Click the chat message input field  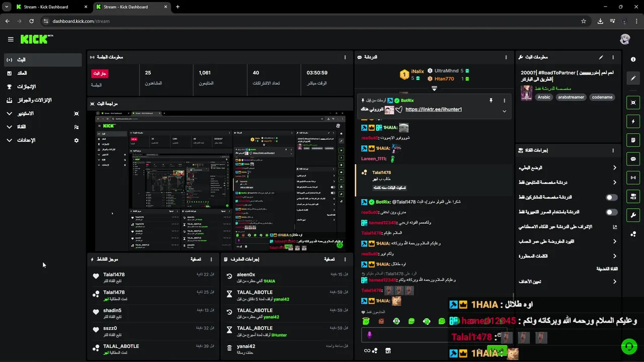(x=435, y=335)
